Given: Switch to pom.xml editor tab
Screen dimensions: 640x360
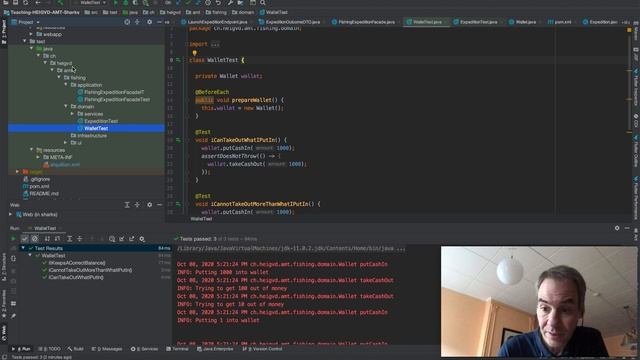Looking at the screenshot, I should 560,22.
